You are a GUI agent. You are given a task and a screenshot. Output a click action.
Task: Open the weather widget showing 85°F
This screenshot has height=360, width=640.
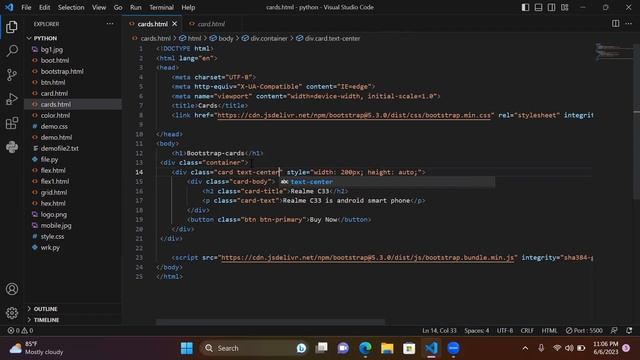point(36,348)
